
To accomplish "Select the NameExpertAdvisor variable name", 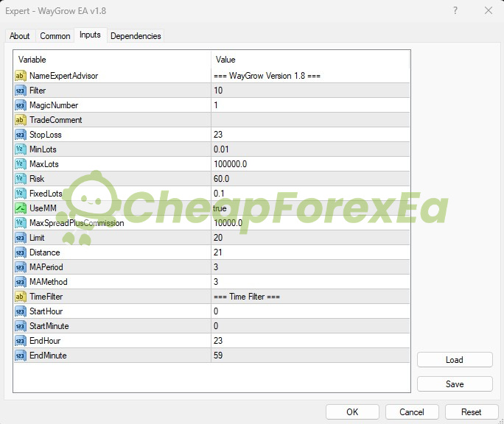I will [63, 76].
